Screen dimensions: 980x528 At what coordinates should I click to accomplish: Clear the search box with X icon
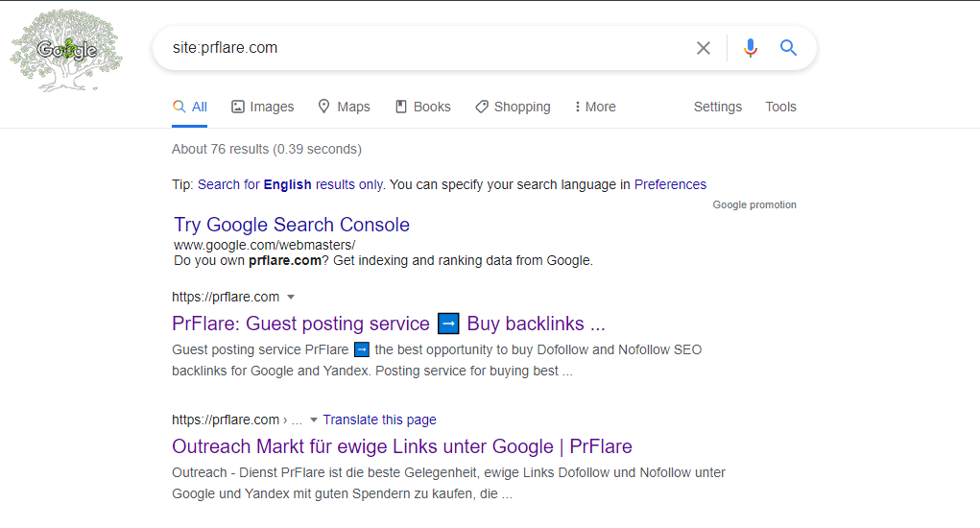704,48
